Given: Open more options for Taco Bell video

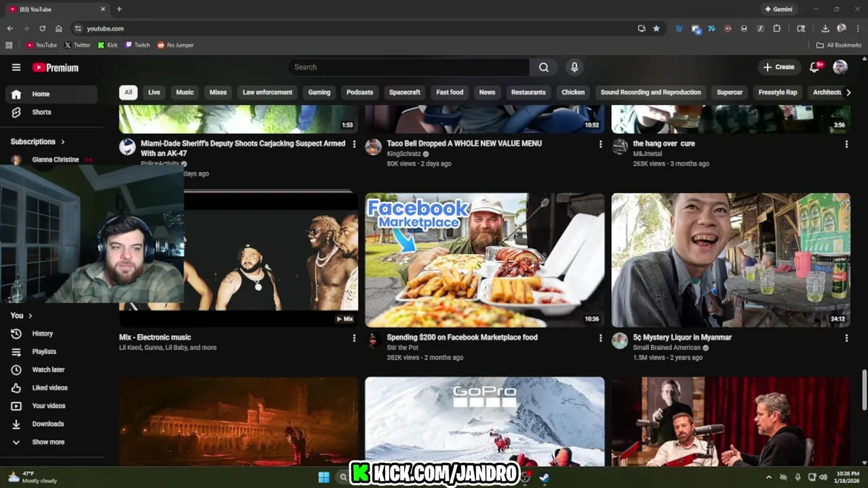Looking at the screenshot, I should point(600,144).
